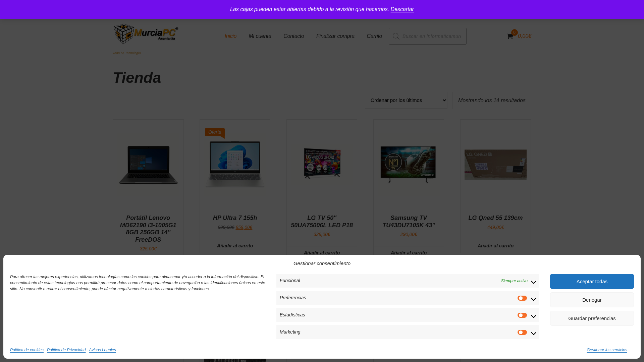Click Aceptar todas button
Screen dimensions: 644x362
pyautogui.click(x=592, y=281)
